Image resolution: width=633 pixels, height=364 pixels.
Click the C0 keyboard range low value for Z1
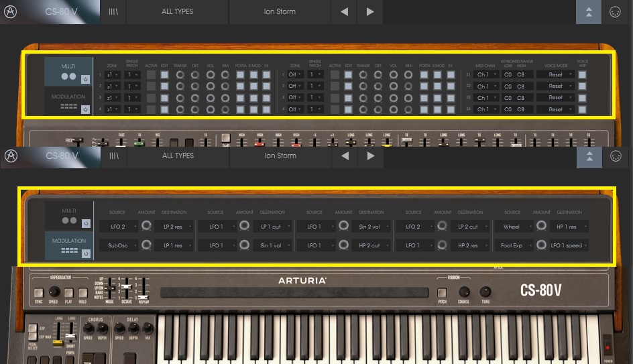(x=508, y=74)
